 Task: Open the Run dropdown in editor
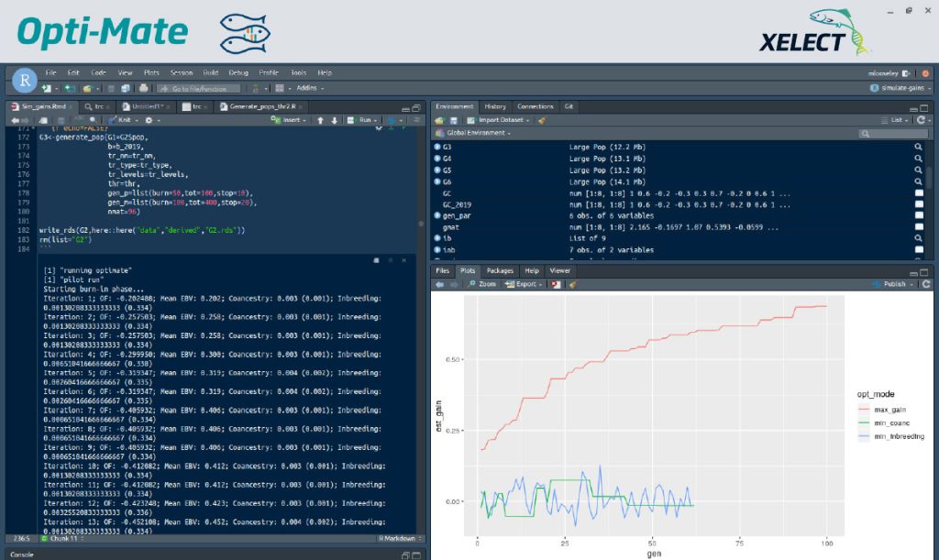(362, 120)
